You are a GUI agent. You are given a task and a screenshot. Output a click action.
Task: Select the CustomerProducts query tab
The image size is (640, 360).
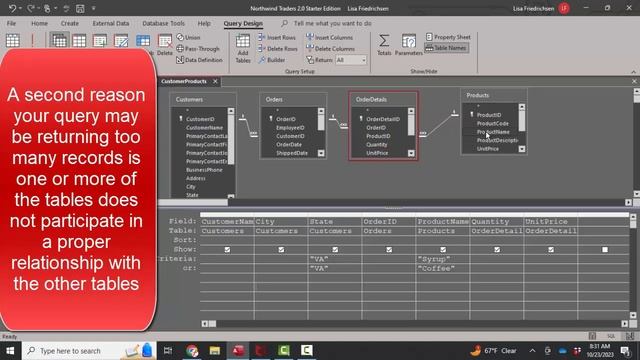point(184,81)
